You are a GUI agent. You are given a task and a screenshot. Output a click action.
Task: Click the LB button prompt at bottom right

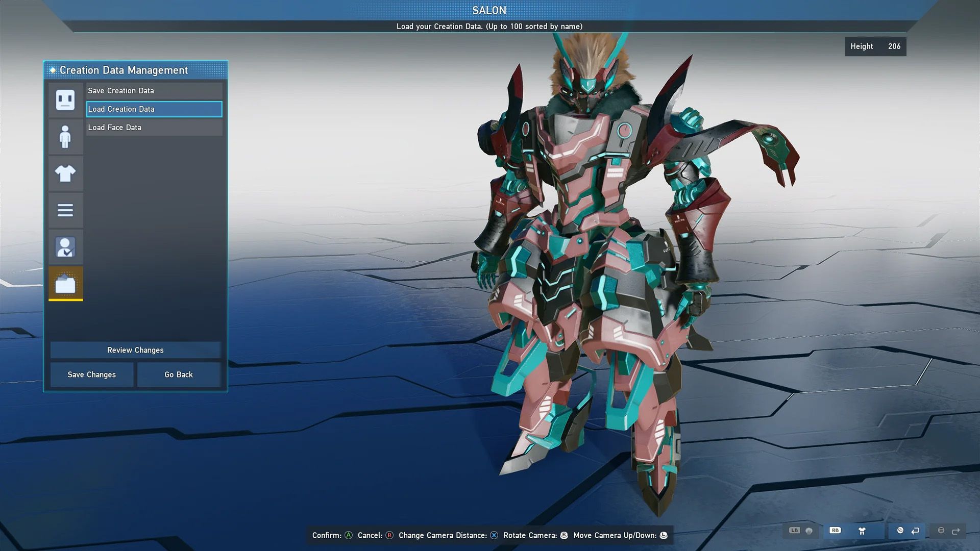point(795,531)
